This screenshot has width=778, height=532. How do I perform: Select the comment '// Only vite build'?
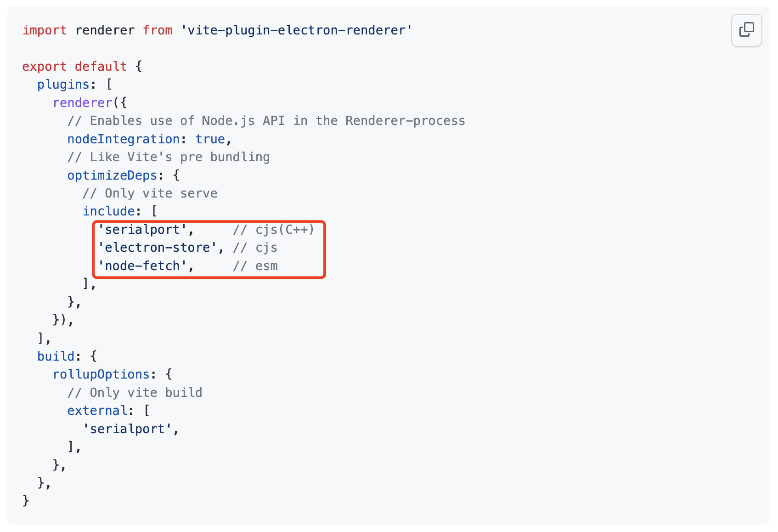135,392
